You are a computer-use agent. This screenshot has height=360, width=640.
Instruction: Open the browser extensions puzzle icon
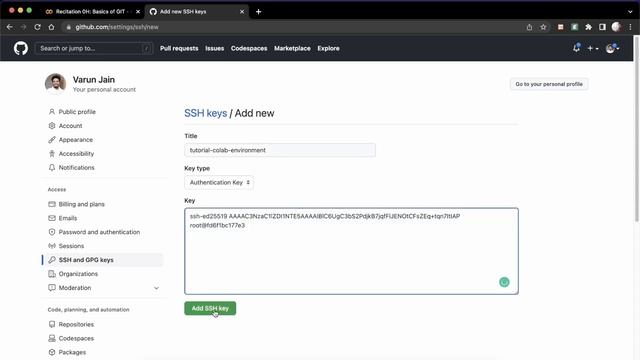(588, 27)
